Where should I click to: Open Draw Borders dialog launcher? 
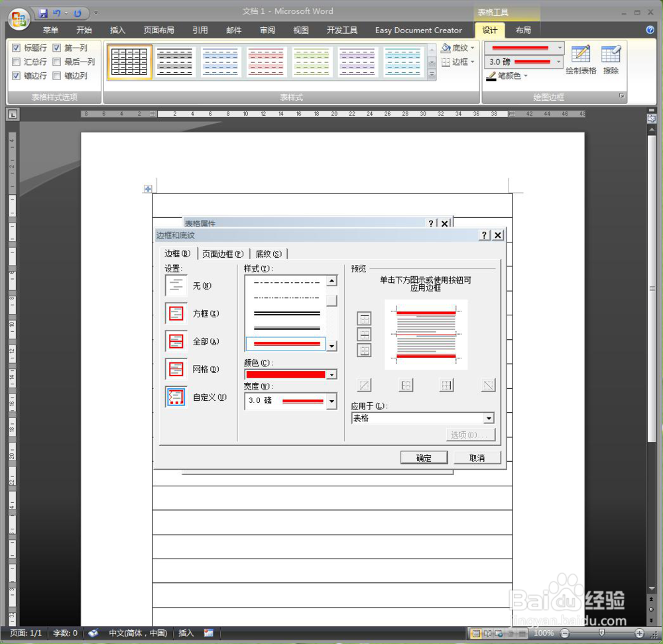(622, 96)
